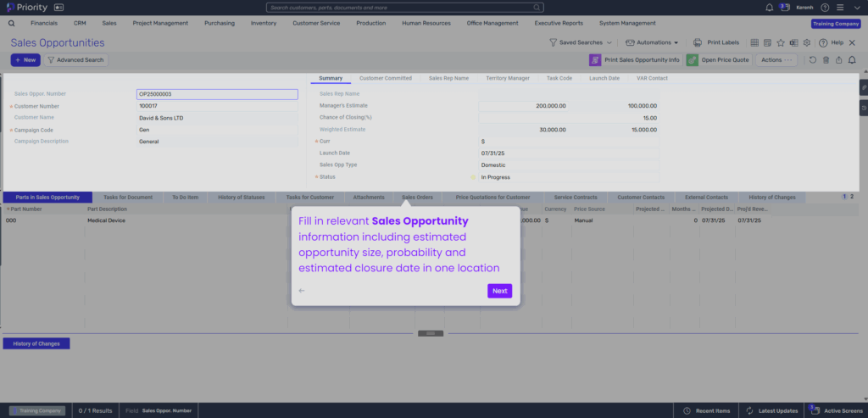
Task: Open Status field chooser arrow
Action: [473, 177]
